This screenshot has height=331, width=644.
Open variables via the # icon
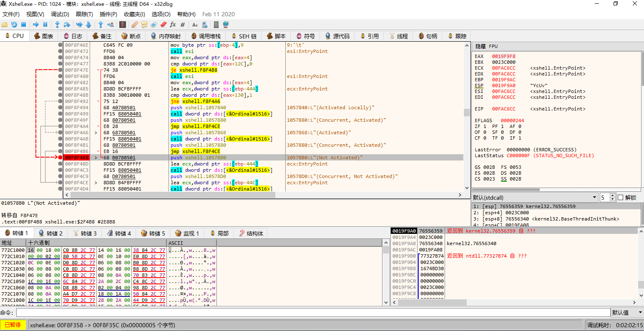182,25
